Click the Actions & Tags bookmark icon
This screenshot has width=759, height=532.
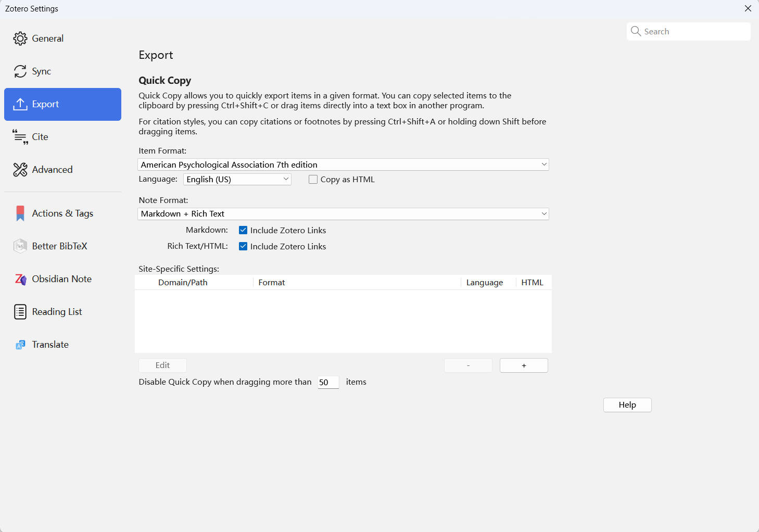(20, 213)
